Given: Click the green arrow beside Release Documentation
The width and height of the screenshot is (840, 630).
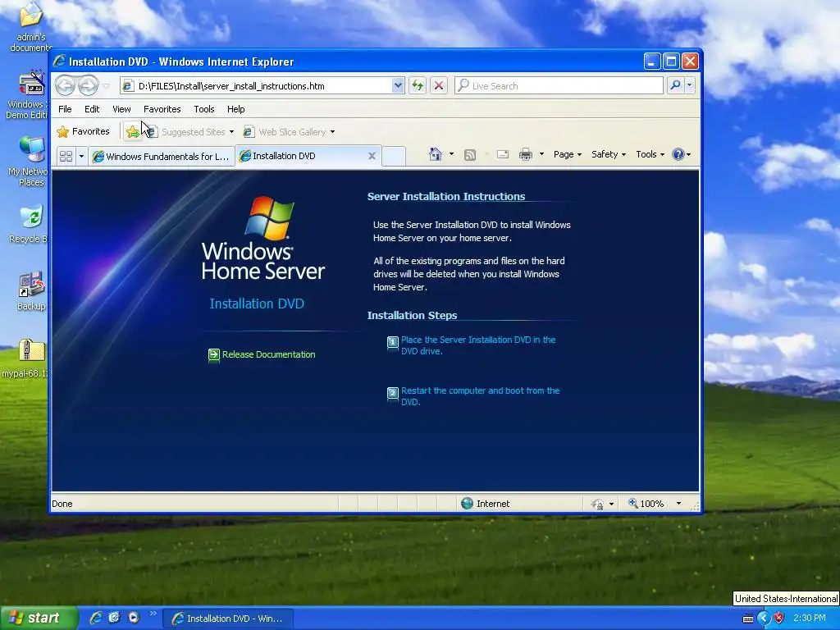Looking at the screenshot, I should (x=214, y=354).
